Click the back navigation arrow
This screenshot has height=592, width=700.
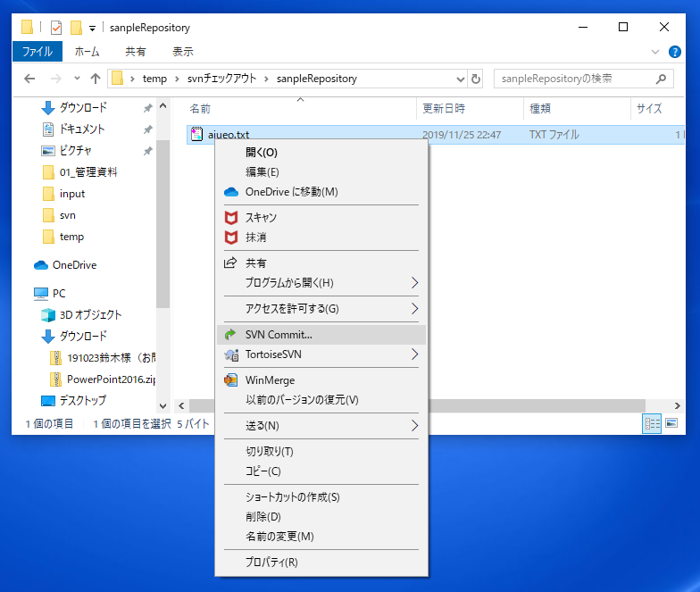pos(29,79)
